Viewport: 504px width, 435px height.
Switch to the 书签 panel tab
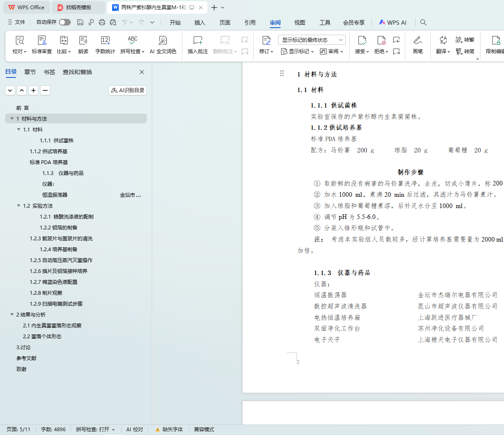[x=49, y=72]
